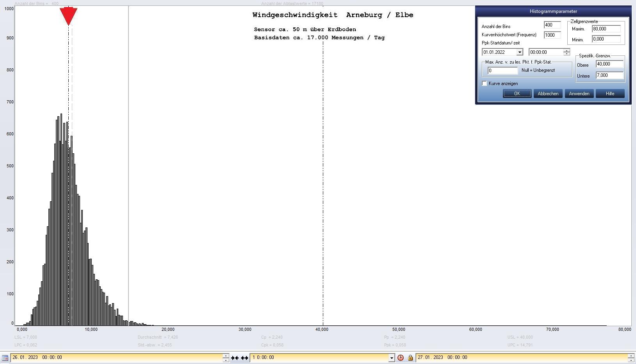
Task: Click the Ppk start time spinner arrows
Action: tap(567, 52)
